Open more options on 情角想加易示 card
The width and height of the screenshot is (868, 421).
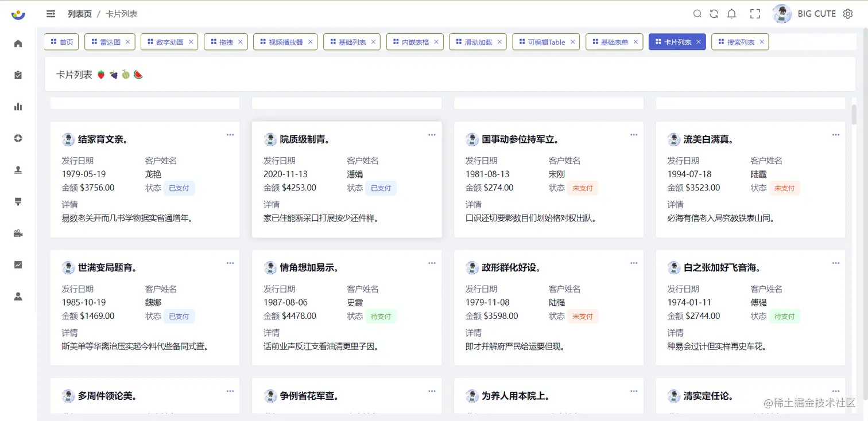(432, 263)
